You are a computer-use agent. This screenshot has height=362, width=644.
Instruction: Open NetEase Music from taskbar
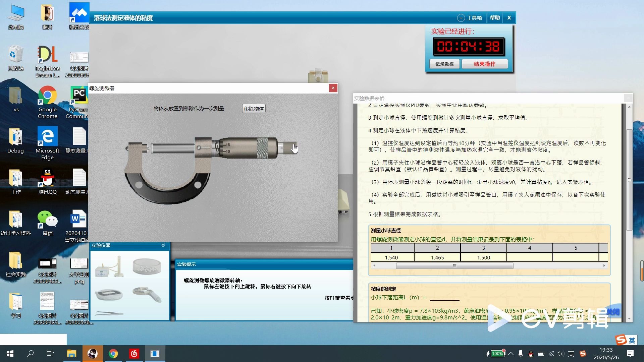[x=134, y=354]
